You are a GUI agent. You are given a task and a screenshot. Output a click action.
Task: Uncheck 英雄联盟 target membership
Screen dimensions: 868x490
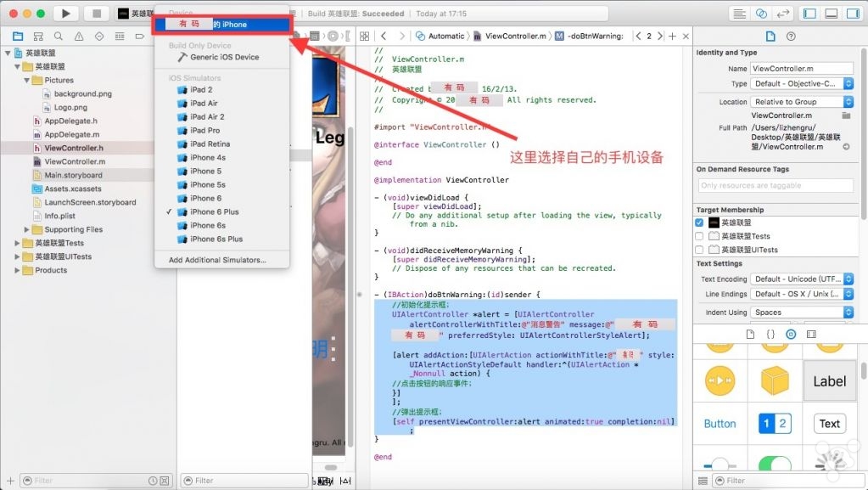click(x=699, y=222)
